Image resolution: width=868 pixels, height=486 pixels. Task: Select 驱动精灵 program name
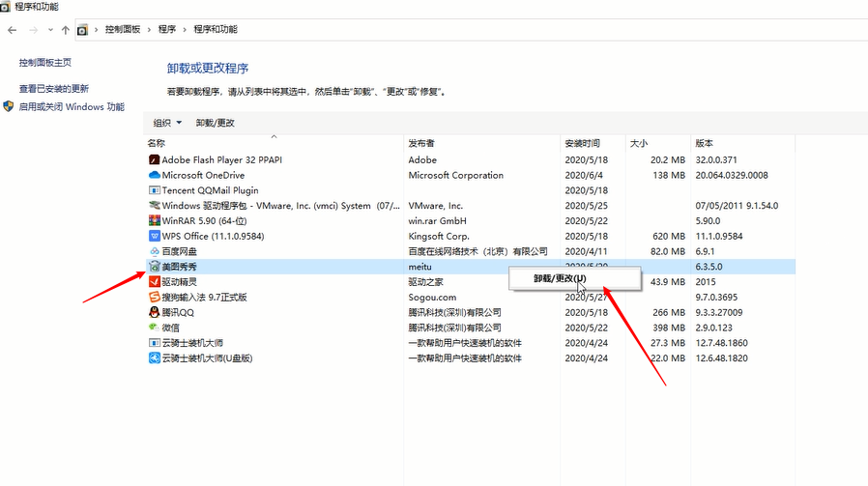click(x=180, y=282)
